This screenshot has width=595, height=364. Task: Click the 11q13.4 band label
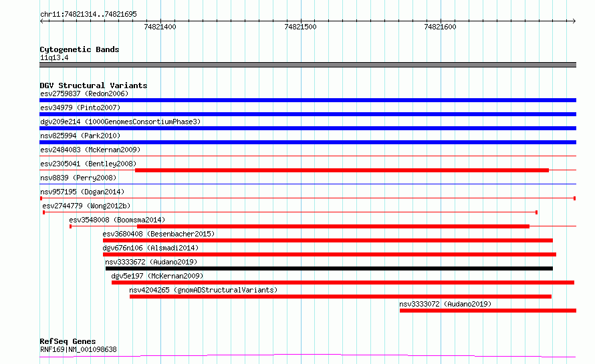[x=54, y=58]
